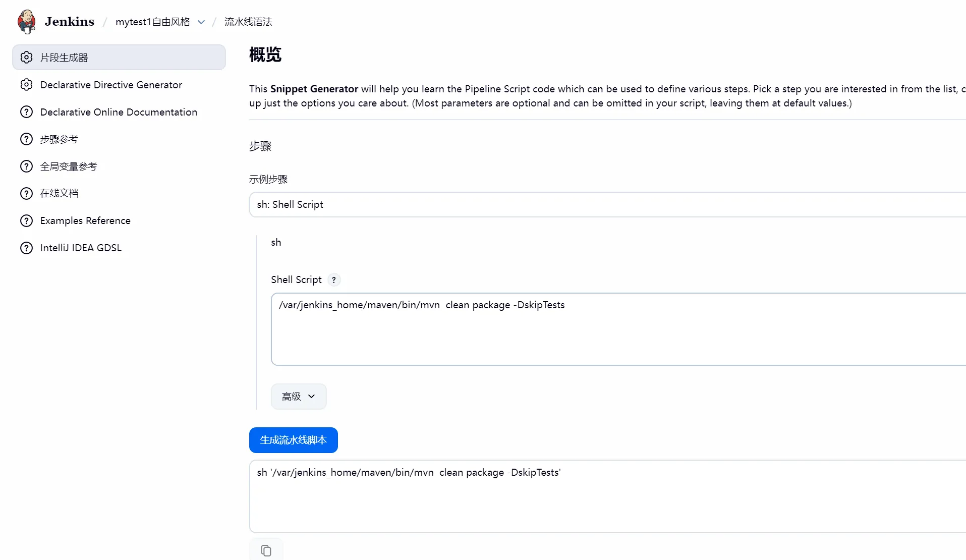
Task: Click the Declarative Directive Generator gear icon
Action: [x=26, y=85]
